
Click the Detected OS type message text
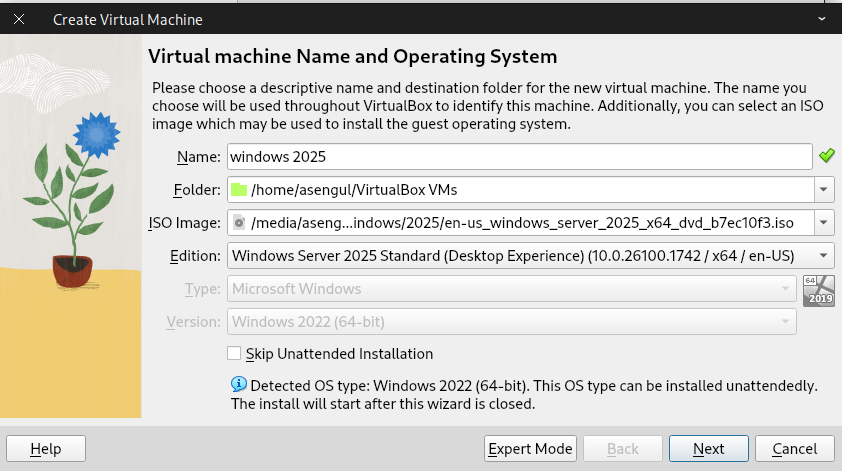[x=524, y=394]
